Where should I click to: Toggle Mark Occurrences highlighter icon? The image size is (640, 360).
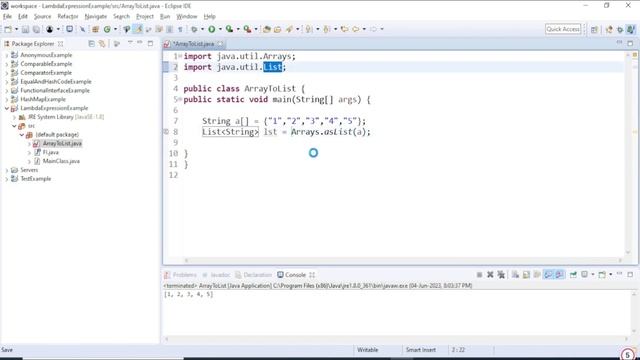(x=138, y=29)
